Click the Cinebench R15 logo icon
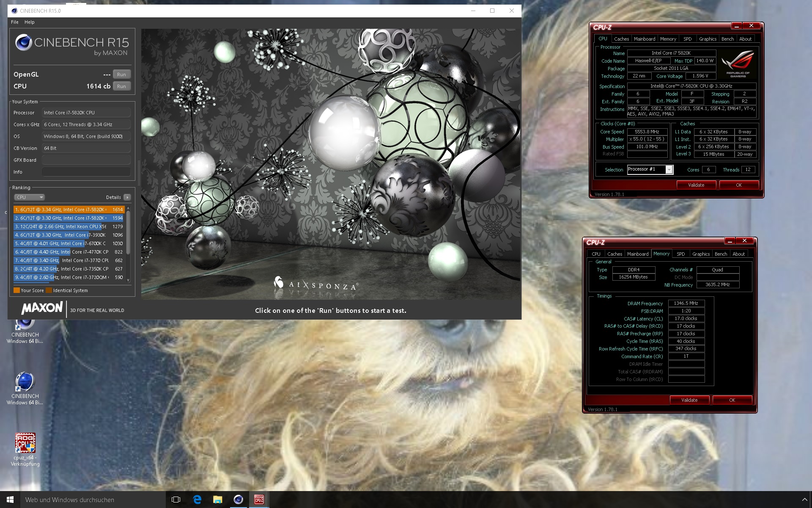 (x=23, y=43)
